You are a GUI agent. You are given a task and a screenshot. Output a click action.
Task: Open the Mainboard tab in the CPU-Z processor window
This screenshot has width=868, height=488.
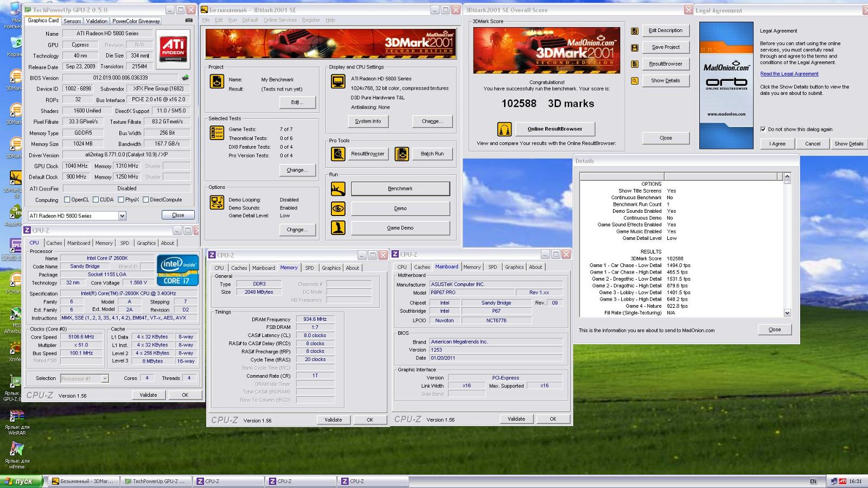click(79, 243)
